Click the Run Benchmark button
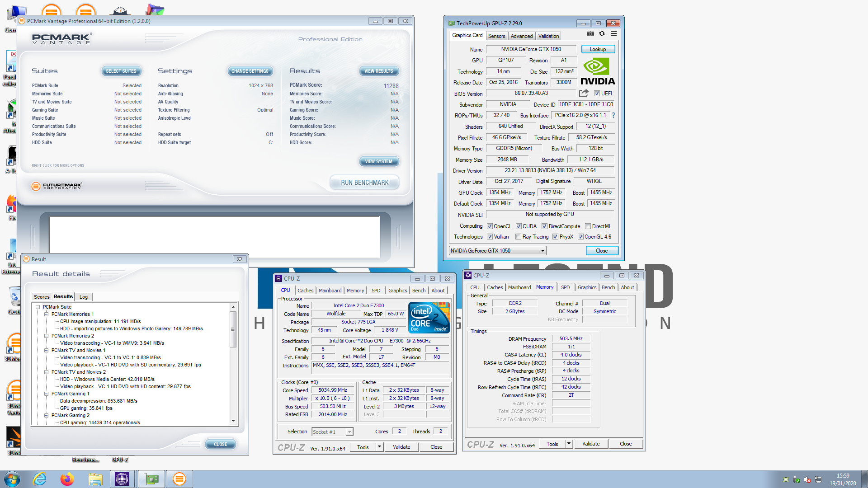Viewport: 868px width, 488px height. (364, 183)
